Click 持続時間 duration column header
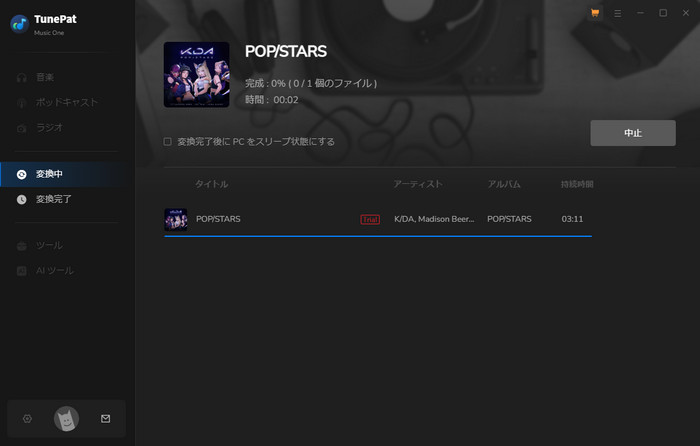This screenshot has width=700, height=446. pos(577,184)
